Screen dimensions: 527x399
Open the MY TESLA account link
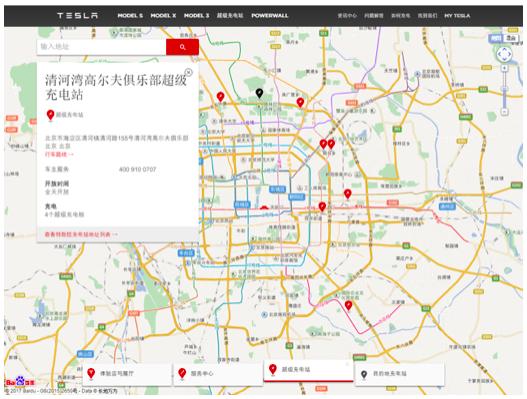coord(457,15)
